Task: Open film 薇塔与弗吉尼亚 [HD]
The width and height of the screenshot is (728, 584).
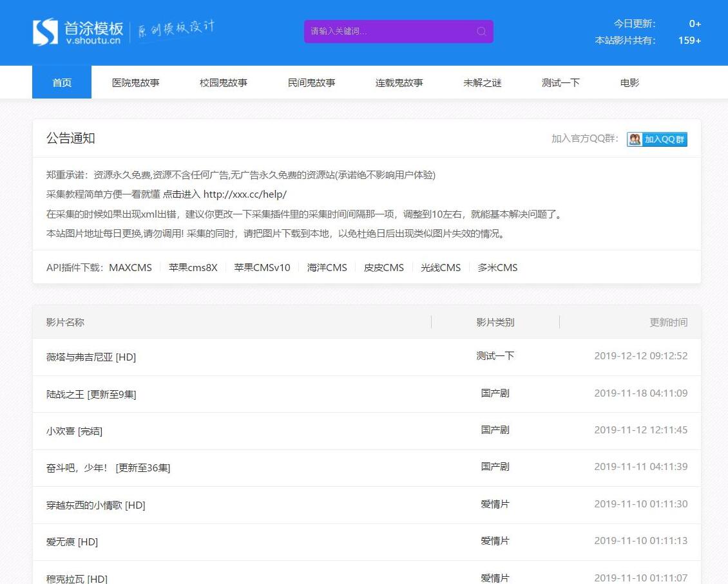Action: click(x=91, y=357)
